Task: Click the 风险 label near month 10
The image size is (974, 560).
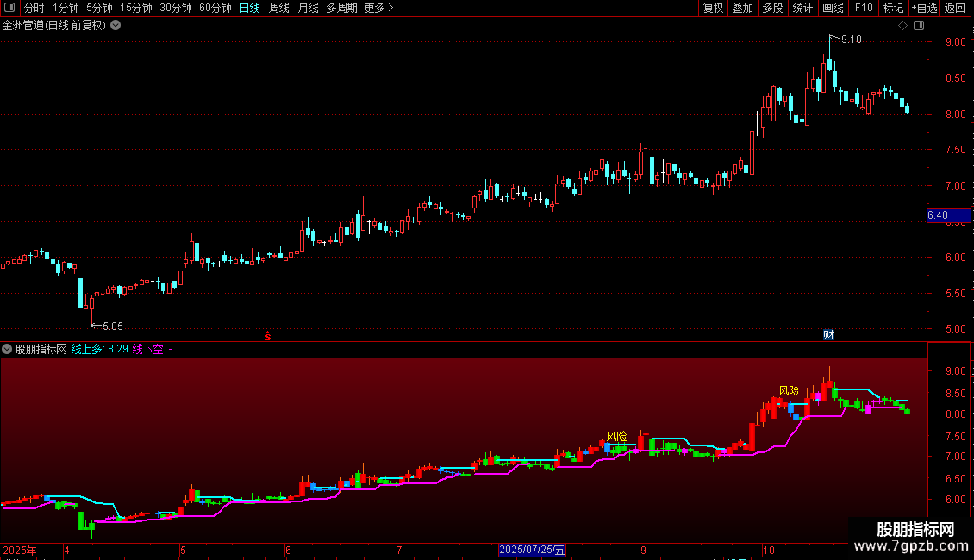Action: click(x=789, y=390)
